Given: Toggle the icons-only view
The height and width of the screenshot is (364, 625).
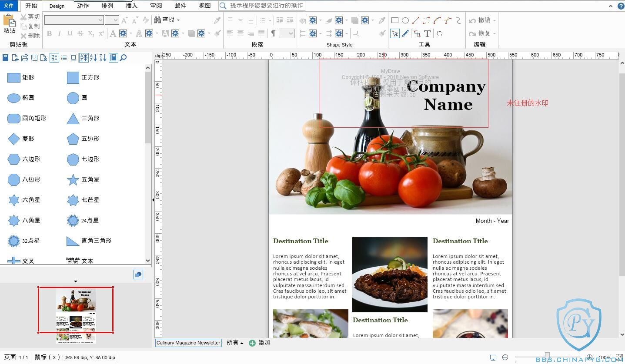Looking at the screenshot, I should click(74, 58).
